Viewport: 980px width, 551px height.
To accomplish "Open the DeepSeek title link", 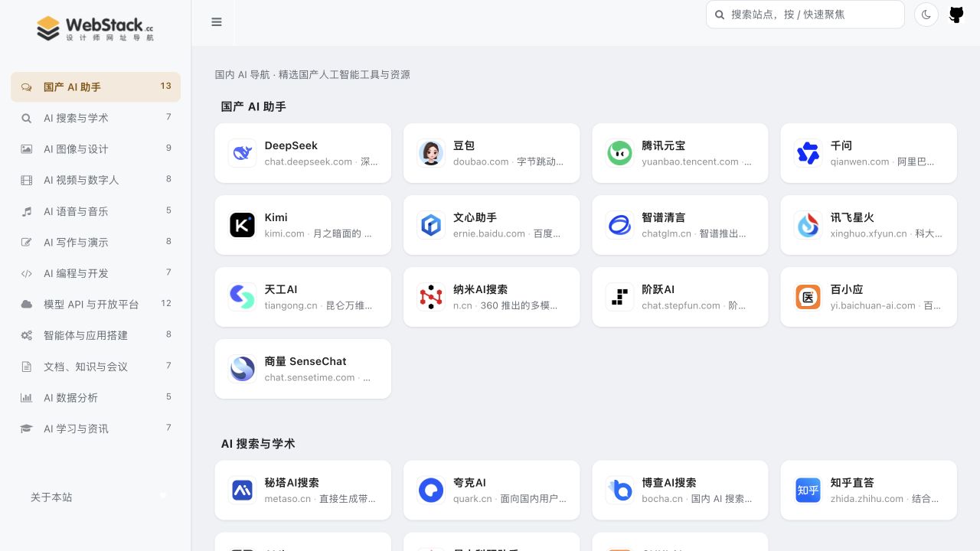I will 291,145.
